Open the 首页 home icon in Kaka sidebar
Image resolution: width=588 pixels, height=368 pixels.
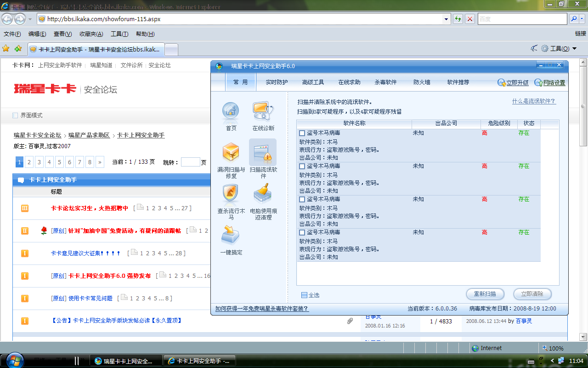tap(231, 111)
